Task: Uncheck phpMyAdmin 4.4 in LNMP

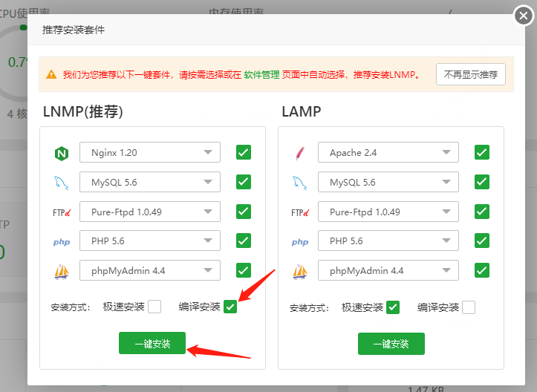Action: pyautogui.click(x=244, y=270)
